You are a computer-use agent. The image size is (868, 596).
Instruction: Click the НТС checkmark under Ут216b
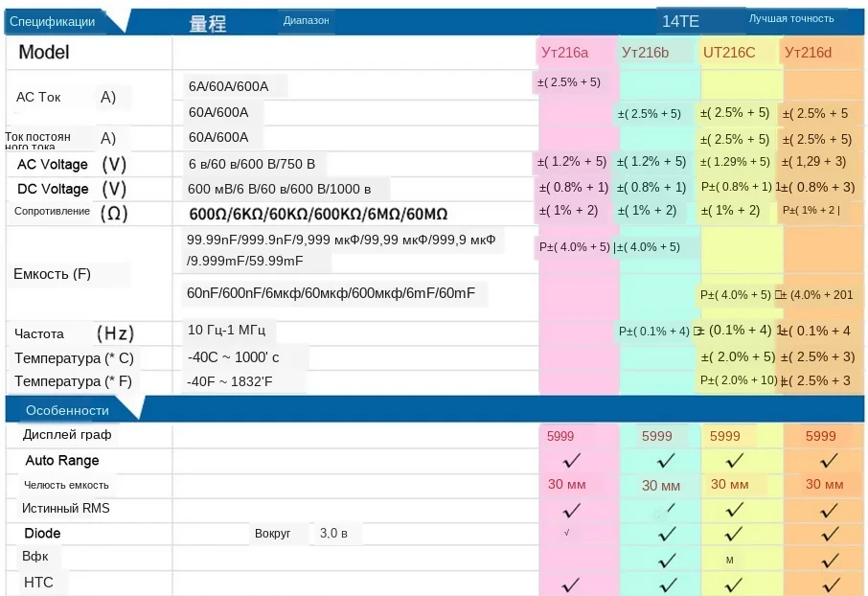click(668, 585)
